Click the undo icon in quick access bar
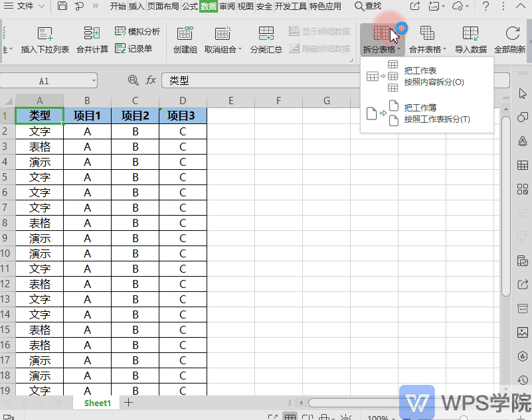This screenshot has height=420, width=532. (79, 6)
